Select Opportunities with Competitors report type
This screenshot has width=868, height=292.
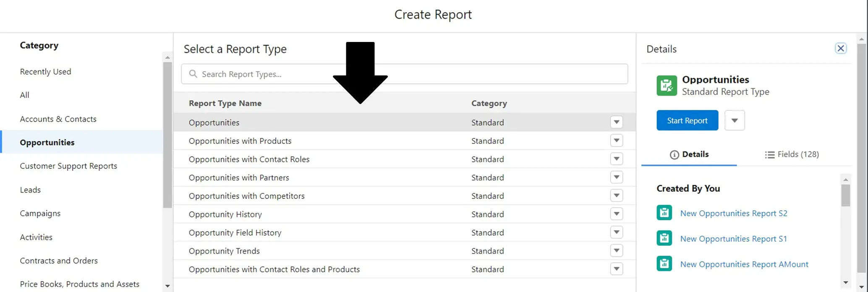(x=246, y=196)
